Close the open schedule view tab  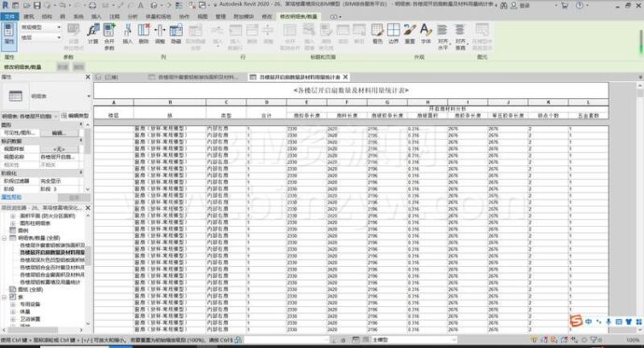click(x=345, y=77)
